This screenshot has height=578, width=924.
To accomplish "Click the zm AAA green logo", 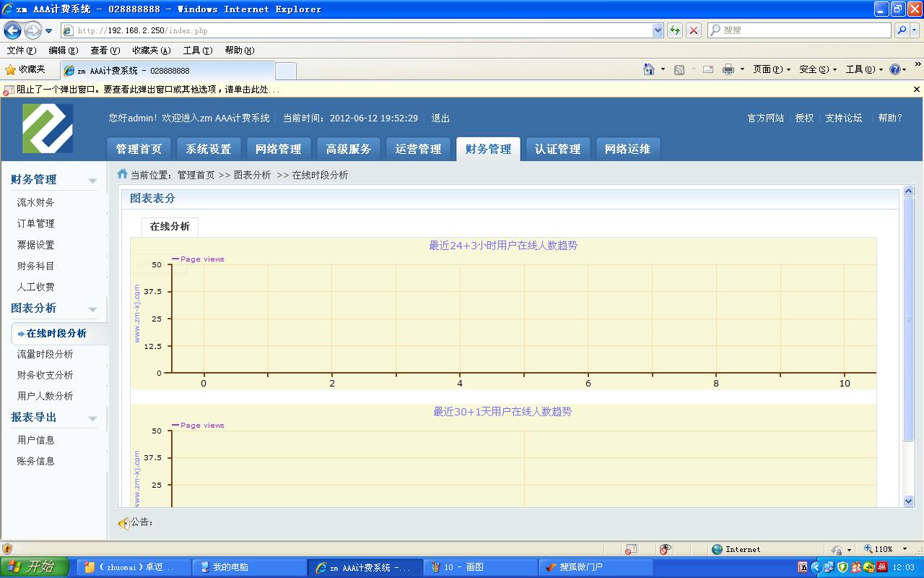I will pyautogui.click(x=48, y=128).
